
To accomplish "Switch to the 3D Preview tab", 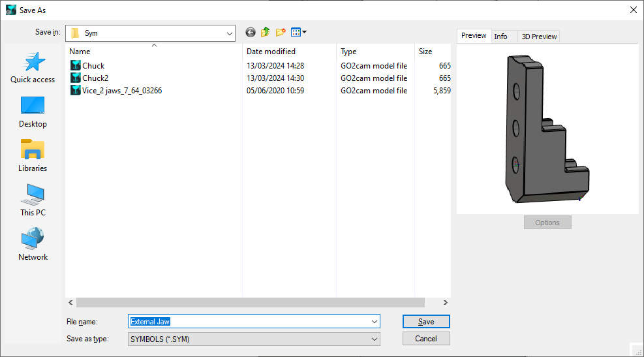I will click(539, 37).
